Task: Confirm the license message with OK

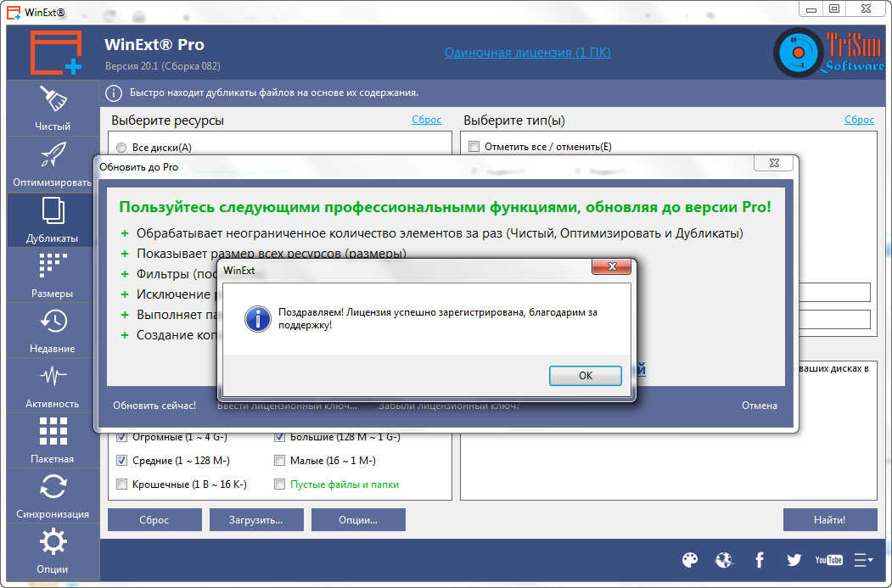Action: (x=585, y=375)
